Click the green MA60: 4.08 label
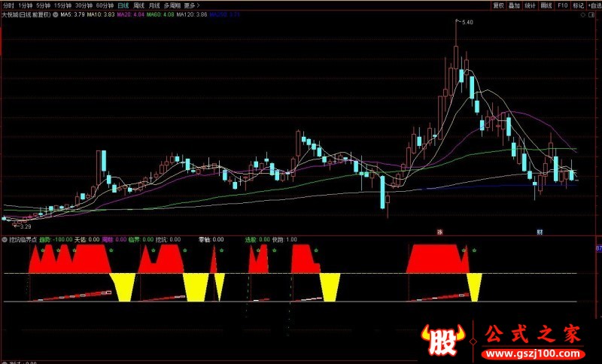The image size is (602, 364). (160, 15)
